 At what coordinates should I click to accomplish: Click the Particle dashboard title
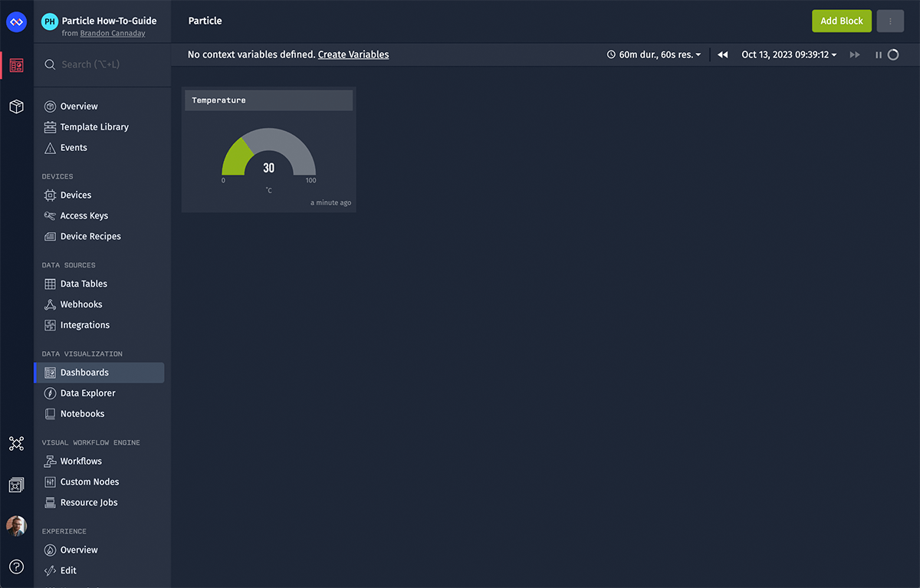(205, 21)
